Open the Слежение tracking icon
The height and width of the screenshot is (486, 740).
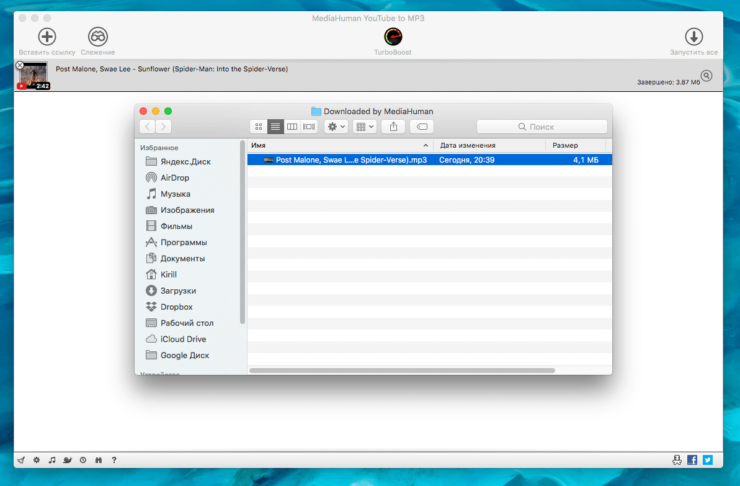[x=98, y=36]
